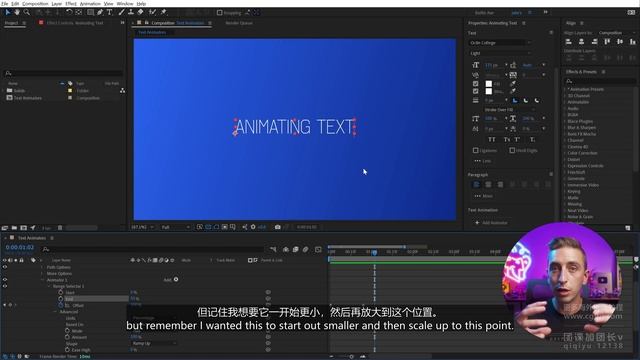
Task: Toggle stopwatch for End property
Action: pos(61,299)
